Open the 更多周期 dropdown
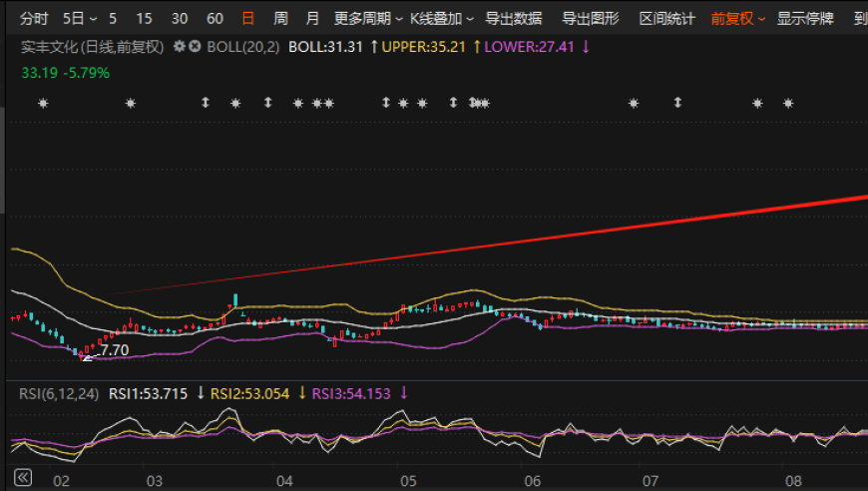The image size is (868, 491). [368, 18]
